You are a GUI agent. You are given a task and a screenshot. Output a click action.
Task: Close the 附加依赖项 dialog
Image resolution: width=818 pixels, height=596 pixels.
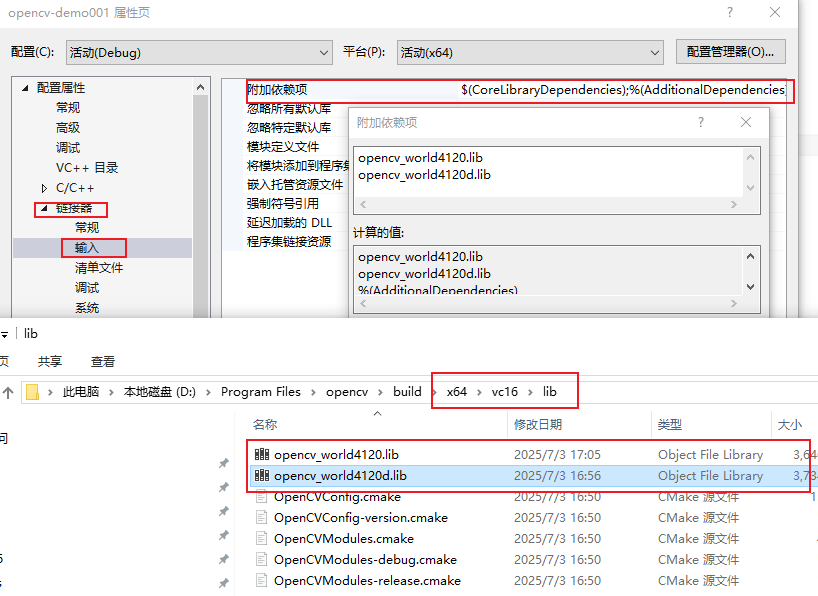746,122
